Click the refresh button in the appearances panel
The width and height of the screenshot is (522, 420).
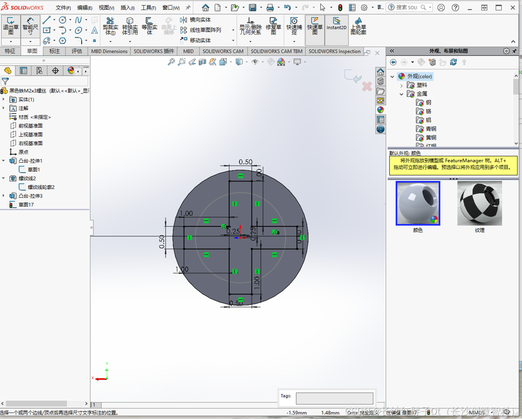pos(453,62)
